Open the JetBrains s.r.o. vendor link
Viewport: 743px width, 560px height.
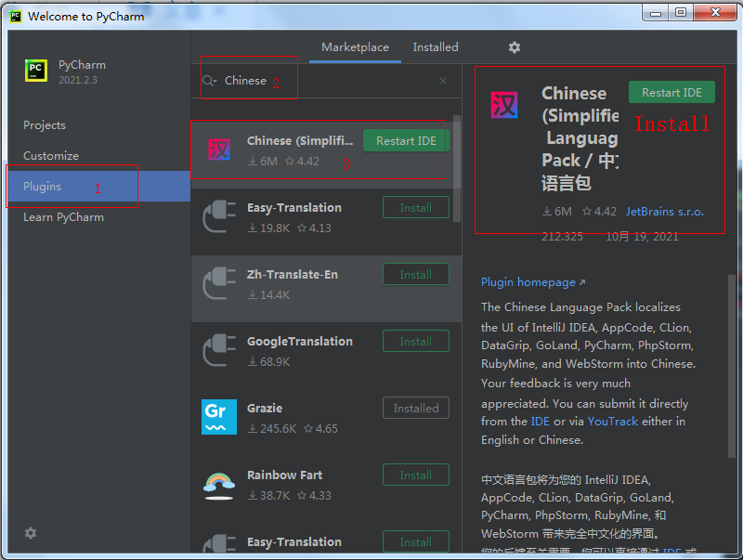[664, 212]
